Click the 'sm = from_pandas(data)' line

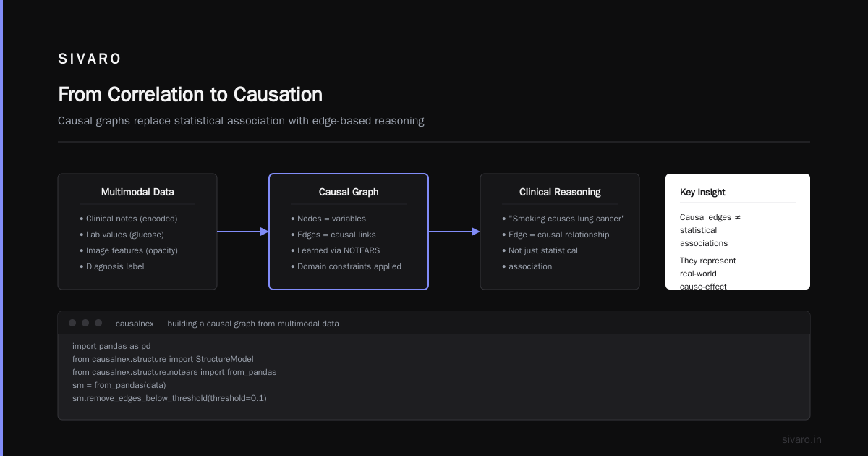click(119, 385)
